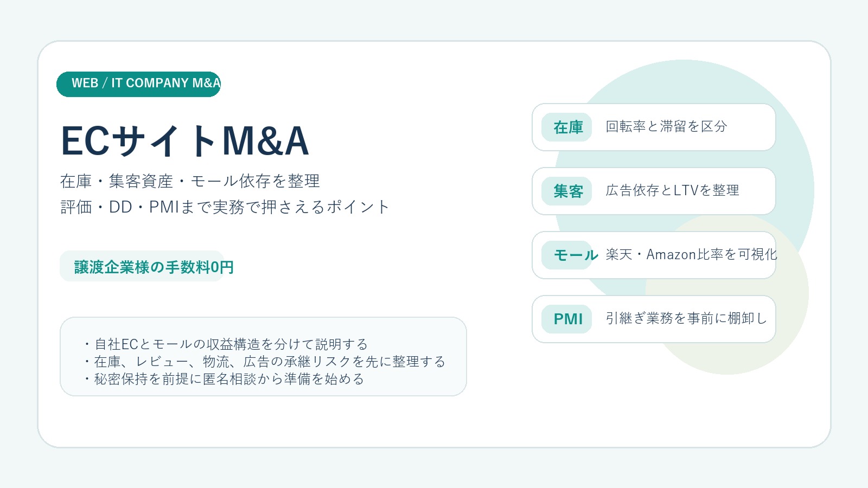
Task: Click the text 楽天・Amazon比率を可視化
Action: click(691, 255)
